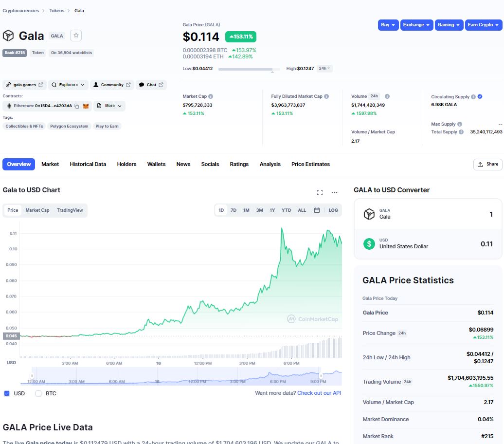Expand the Earn Crypto dropdown
This screenshot has width=504, height=444.
(x=484, y=25)
